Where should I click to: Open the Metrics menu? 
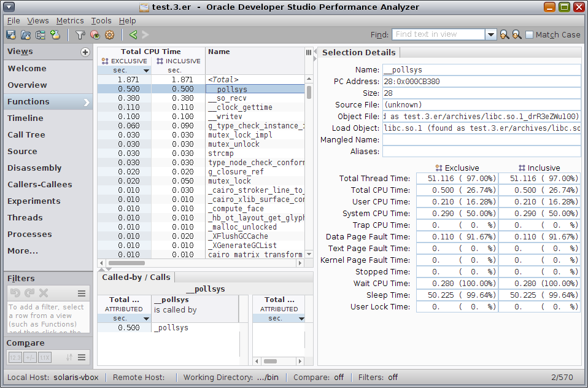point(70,21)
